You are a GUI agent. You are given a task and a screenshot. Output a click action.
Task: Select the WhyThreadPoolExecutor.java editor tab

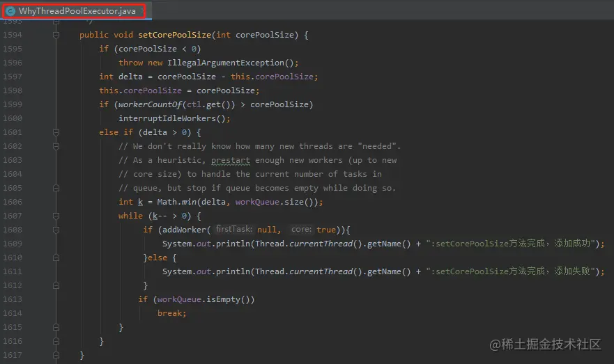(77, 11)
